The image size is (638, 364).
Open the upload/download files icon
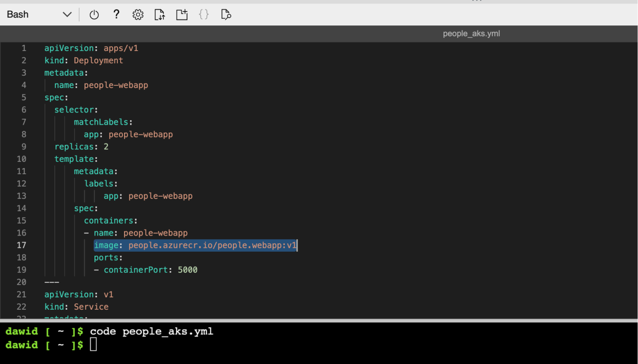[159, 14]
